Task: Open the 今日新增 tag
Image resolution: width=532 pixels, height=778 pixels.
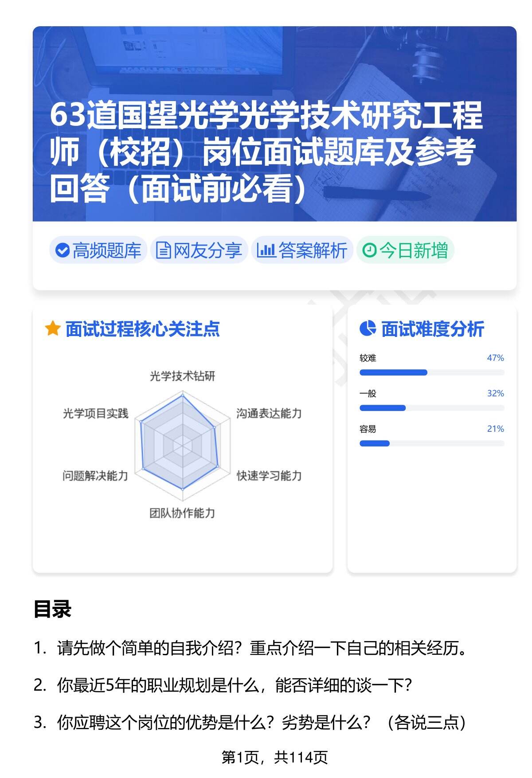Action: click(x=405, y=250)
